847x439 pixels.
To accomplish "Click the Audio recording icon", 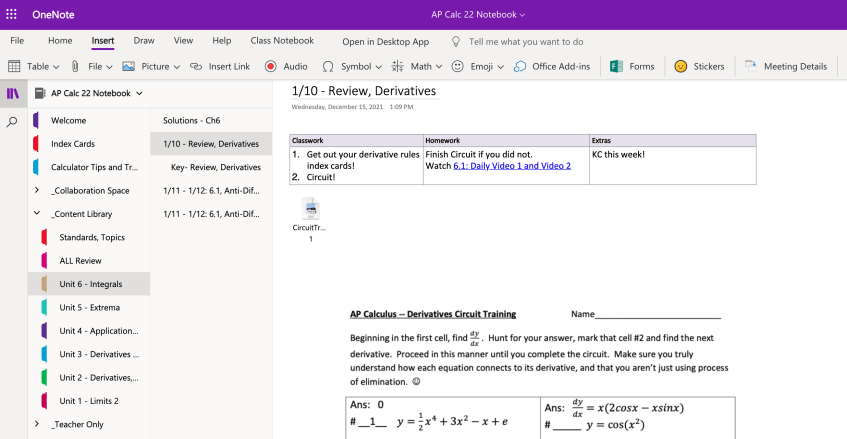I will [271, 67].
